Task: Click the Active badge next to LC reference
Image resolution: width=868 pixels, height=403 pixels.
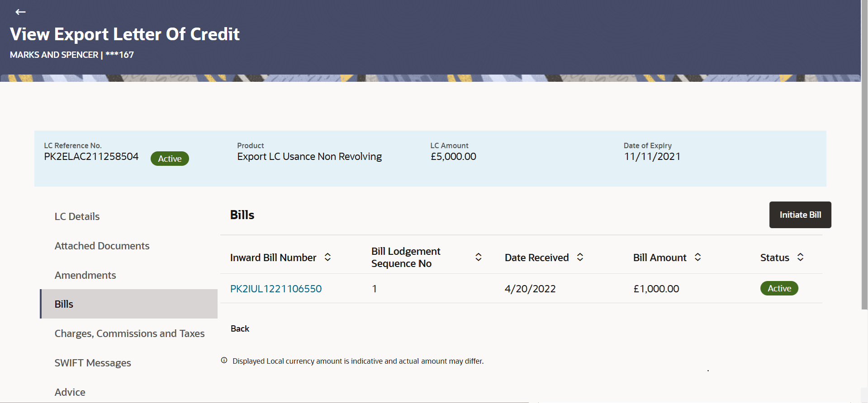Action: click(x=170, y=159)
